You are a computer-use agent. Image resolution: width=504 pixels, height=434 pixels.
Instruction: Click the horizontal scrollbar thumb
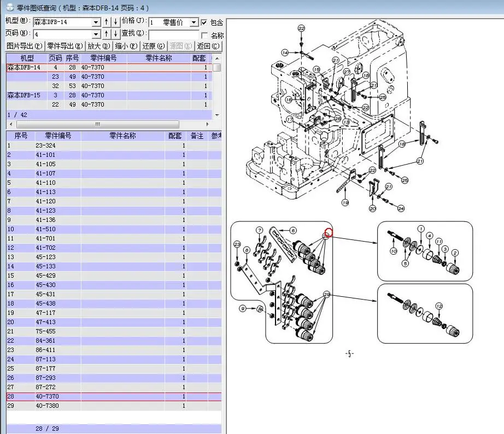click(x=97, y=124)
